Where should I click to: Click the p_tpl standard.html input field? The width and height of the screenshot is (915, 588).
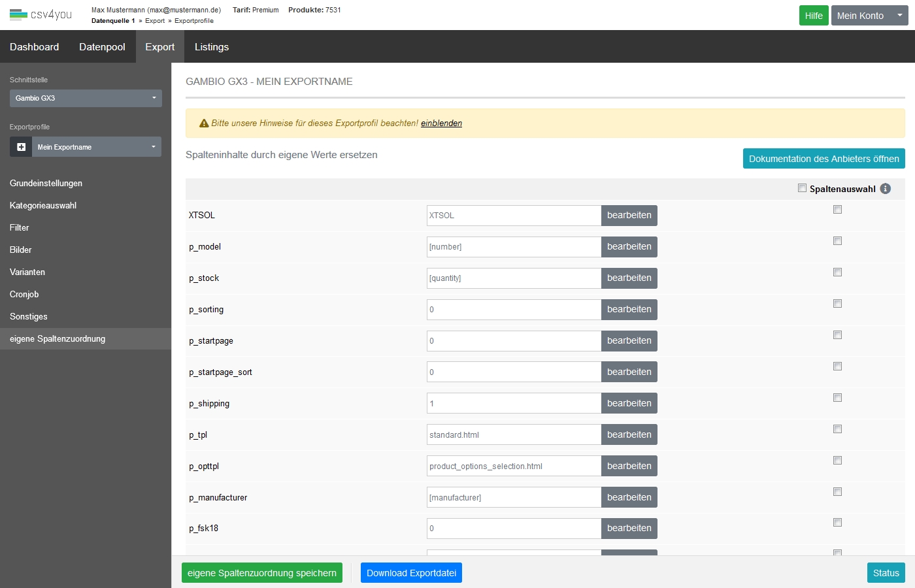tap(514, 435)
